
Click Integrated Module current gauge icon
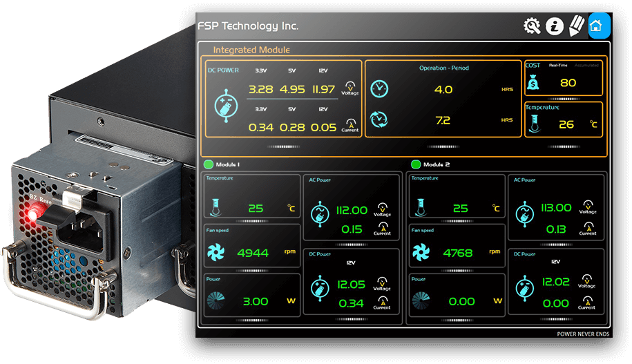[x=351, y=124]
